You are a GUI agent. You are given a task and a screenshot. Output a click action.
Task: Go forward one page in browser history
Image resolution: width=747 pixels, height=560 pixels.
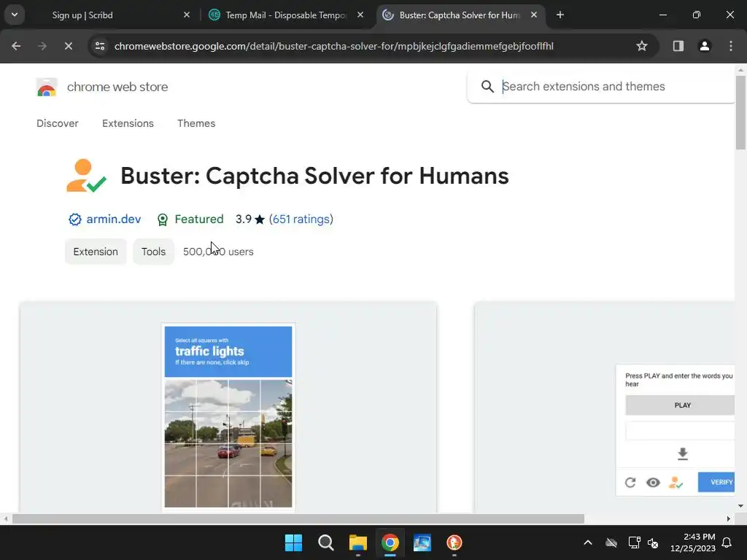point(42,46)
